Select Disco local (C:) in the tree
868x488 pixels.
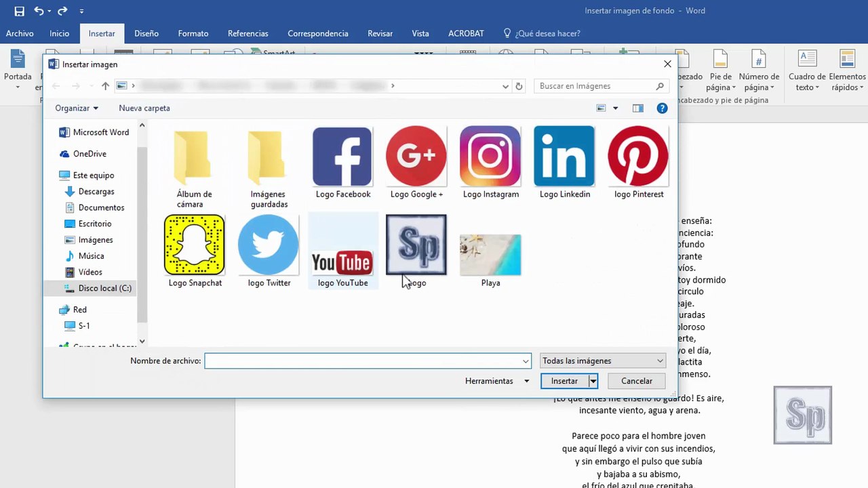pos(98,288)
